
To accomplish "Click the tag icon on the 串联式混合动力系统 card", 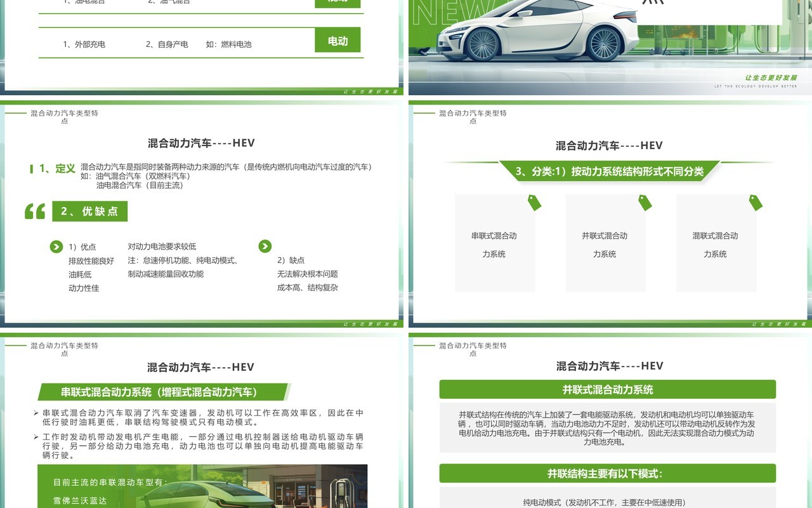I will [534, 203].
